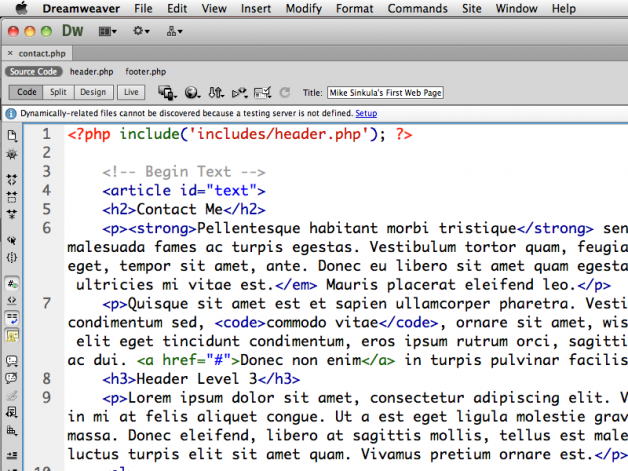Click 'Header Level 3' heading text in code

coord(197,378)
